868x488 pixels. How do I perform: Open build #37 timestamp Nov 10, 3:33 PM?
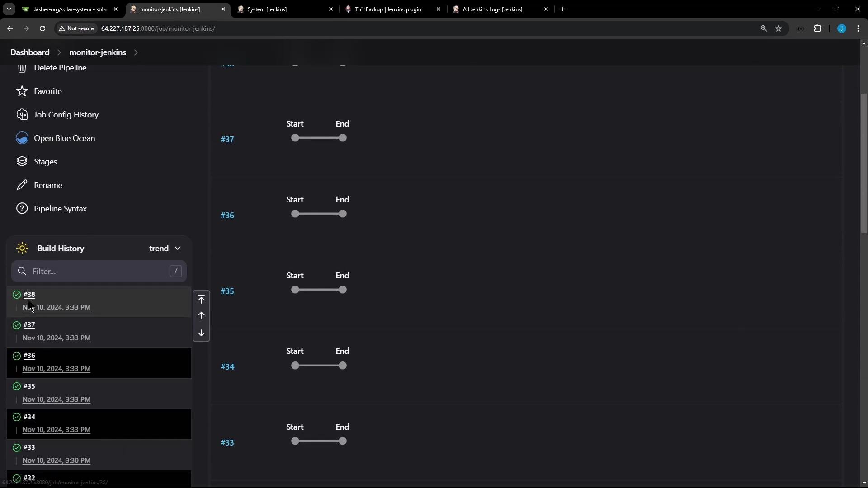point(57,338)
